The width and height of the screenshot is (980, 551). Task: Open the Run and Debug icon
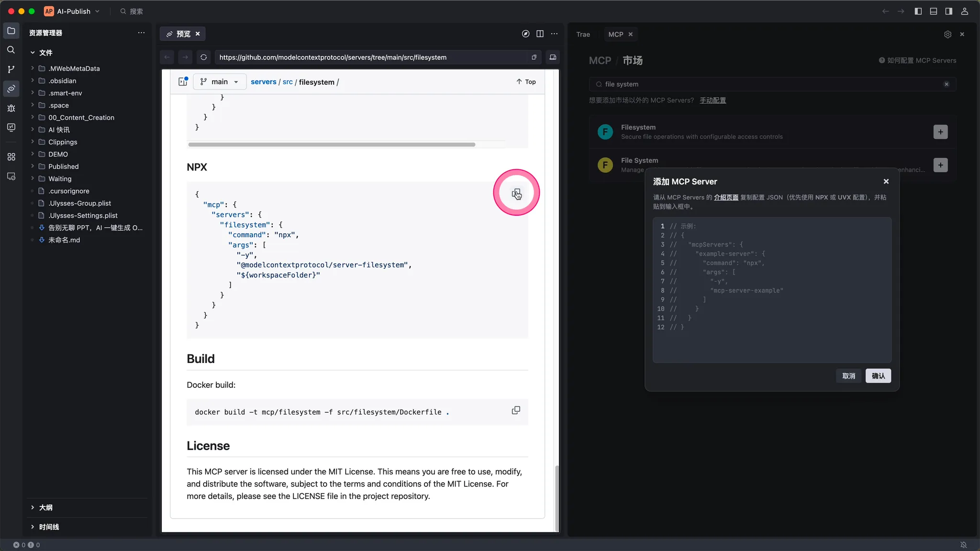(x=11, y=108)
